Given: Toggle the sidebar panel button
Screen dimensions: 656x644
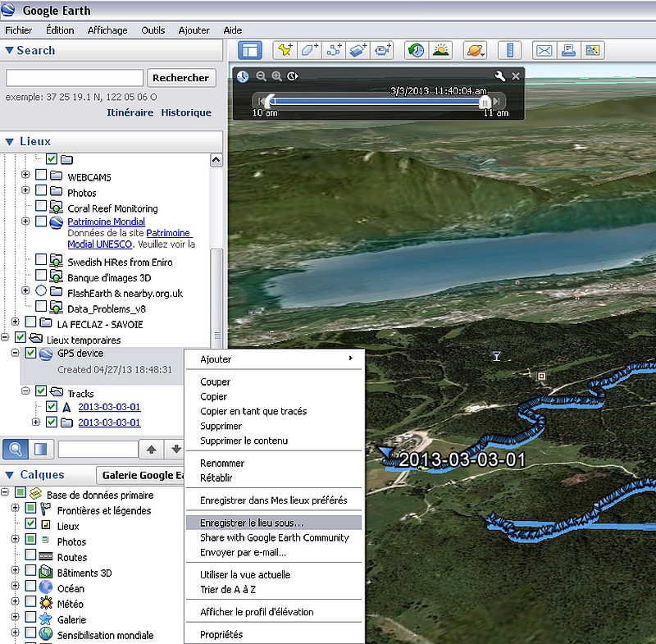Looking at the screenshot, I should pyautogui.click(x=250, y=51).
